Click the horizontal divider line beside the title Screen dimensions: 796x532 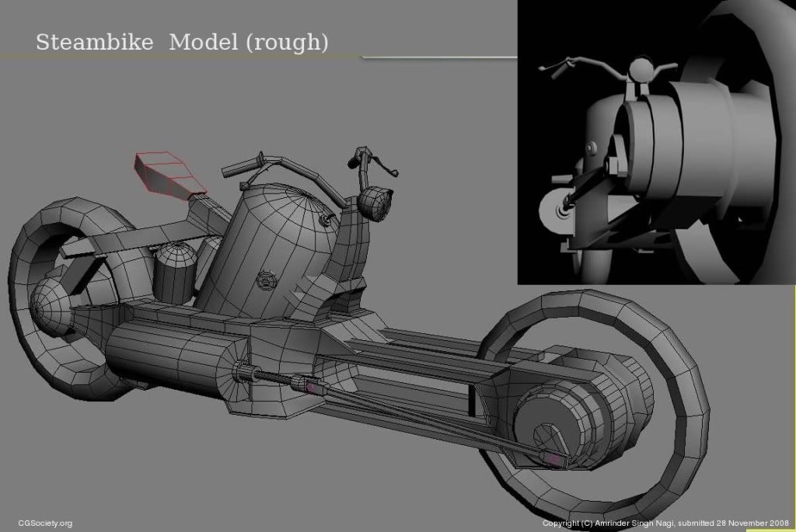tap(439, 57)
